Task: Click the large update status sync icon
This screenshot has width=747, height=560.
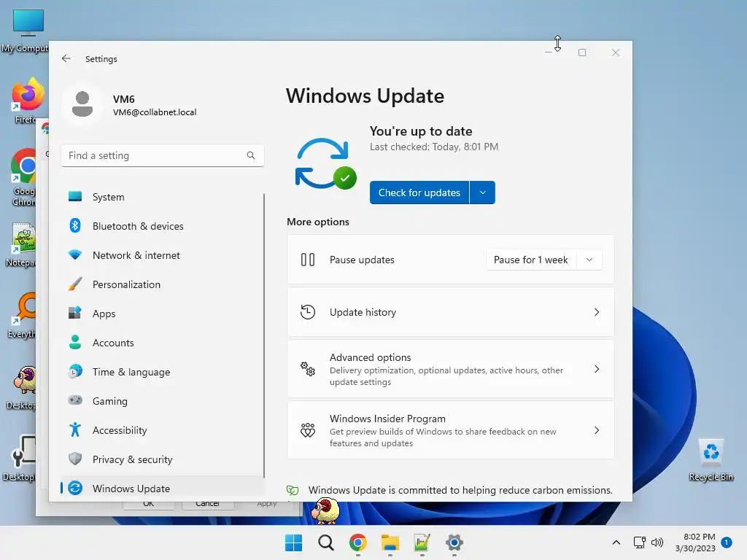Action: pos(325,163)
